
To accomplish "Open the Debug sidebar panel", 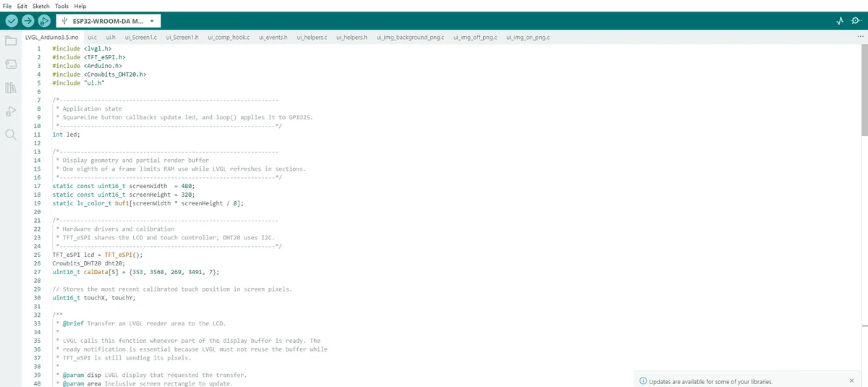I will pos(10,111).
